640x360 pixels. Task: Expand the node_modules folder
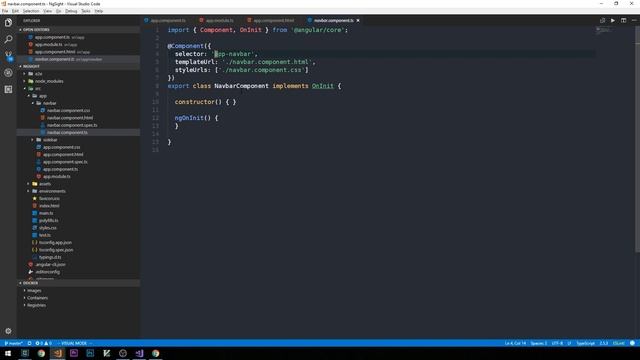coord(78,81)
